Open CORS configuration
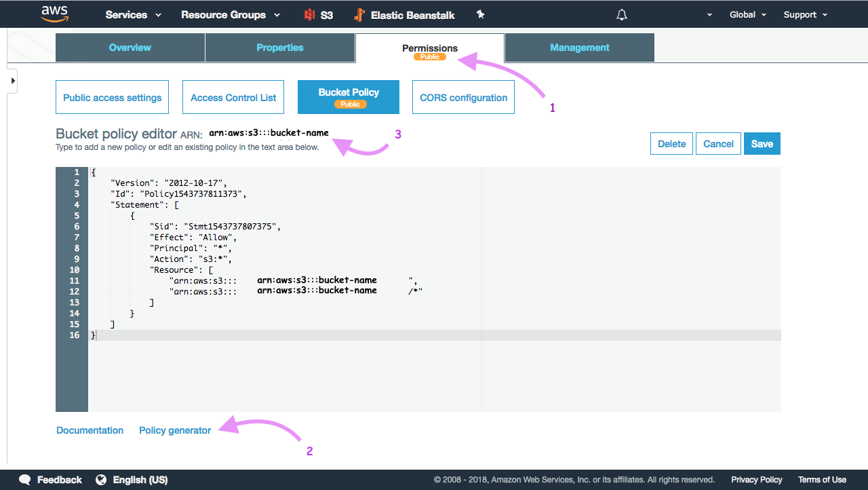Image resolution: width=868 pixels, height=490 pixels. tap(463, 97)
